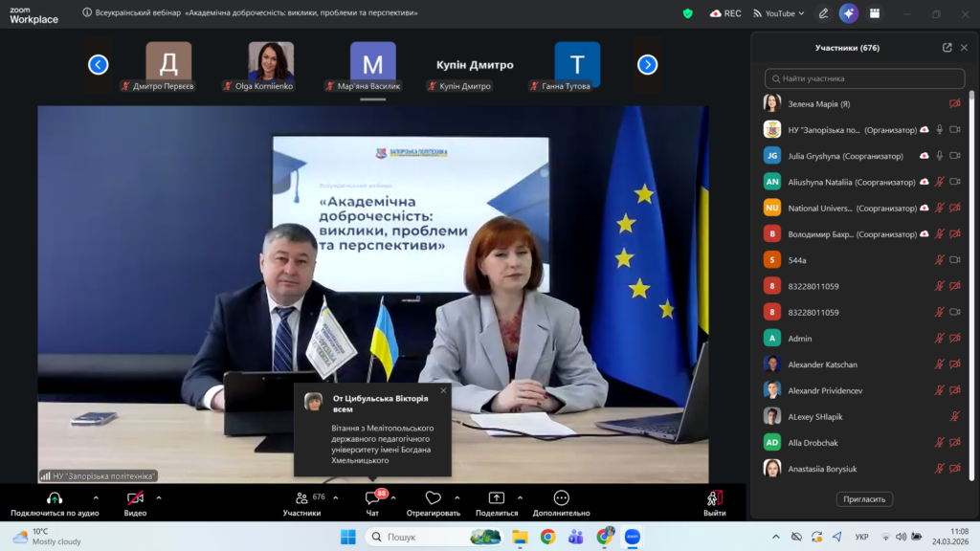
Task: Expand the video options chevron
Action: (159, 497)
